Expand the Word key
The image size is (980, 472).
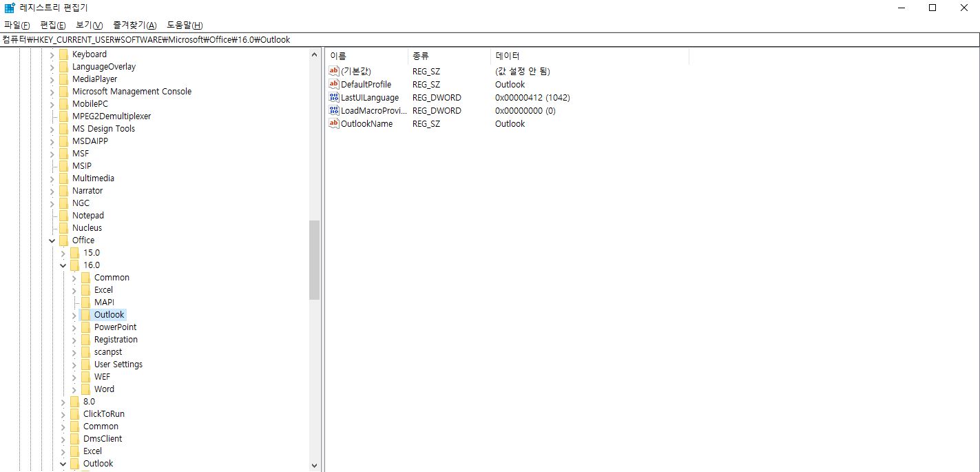pos(74,389)
